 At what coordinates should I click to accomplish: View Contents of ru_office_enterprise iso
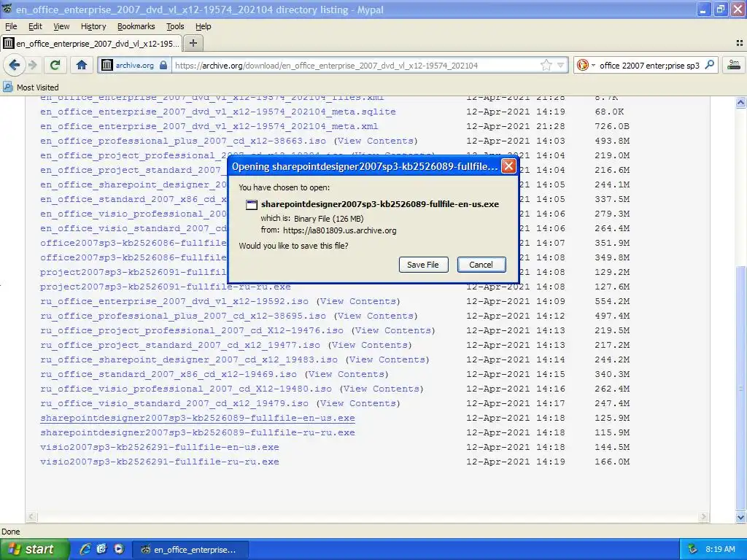pyautogui.click(x=358, y=301)
